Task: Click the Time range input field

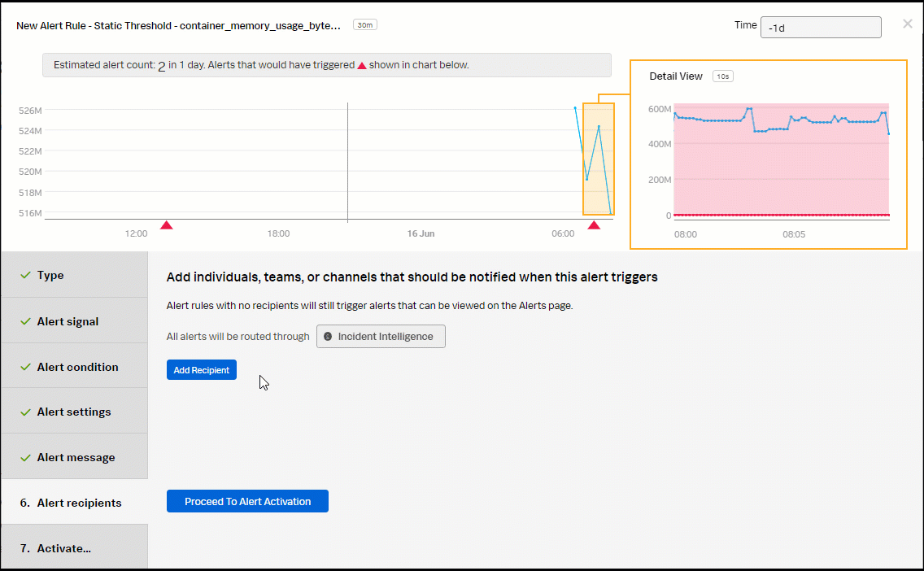Action: (820, 27)
